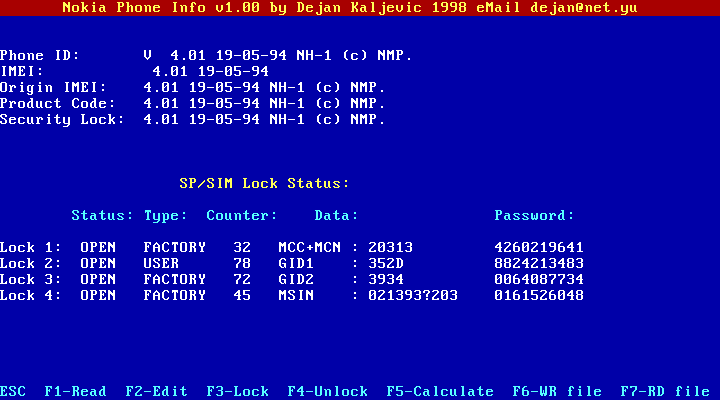Select the MSIN data value
This screenshot has height=400, width=720.
tap(412, 295)
